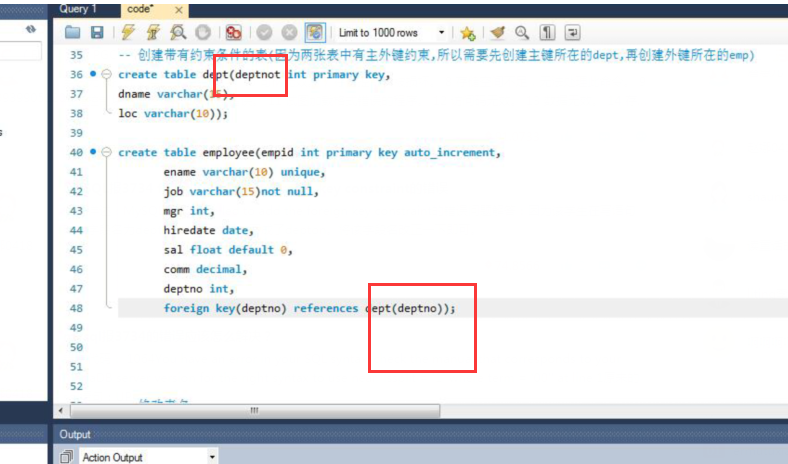
Task: Collapse the create table employee block
Action: click(x=106, y=152)
